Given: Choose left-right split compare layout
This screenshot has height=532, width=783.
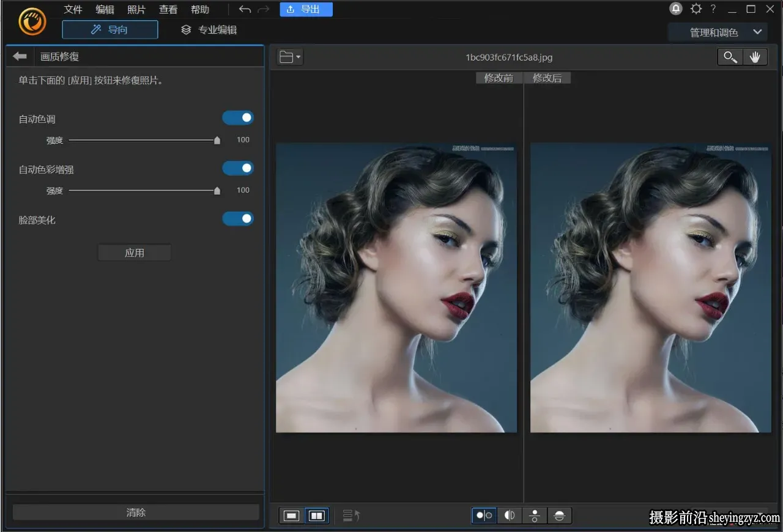Looking at the screenshot, I should point(510,515).
